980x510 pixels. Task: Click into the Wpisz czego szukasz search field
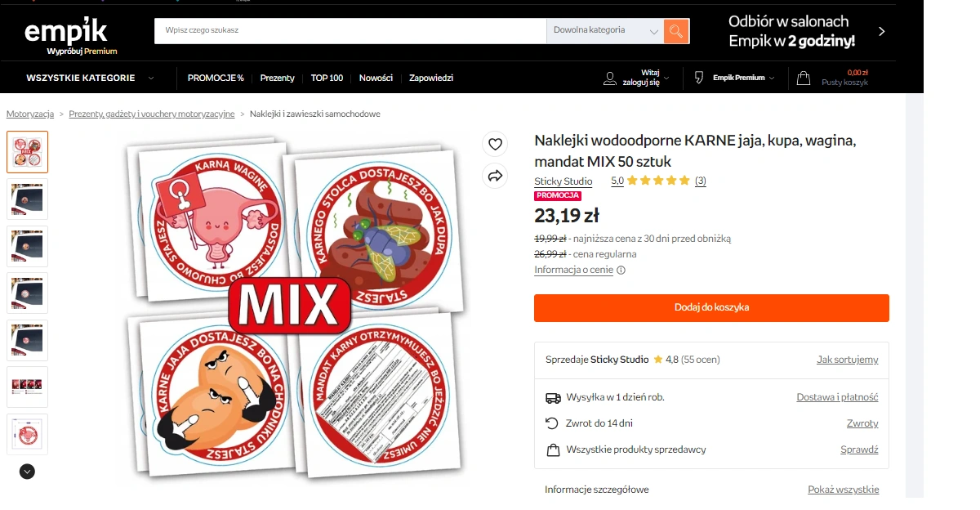pyautogui.click(x=350, y=31)
